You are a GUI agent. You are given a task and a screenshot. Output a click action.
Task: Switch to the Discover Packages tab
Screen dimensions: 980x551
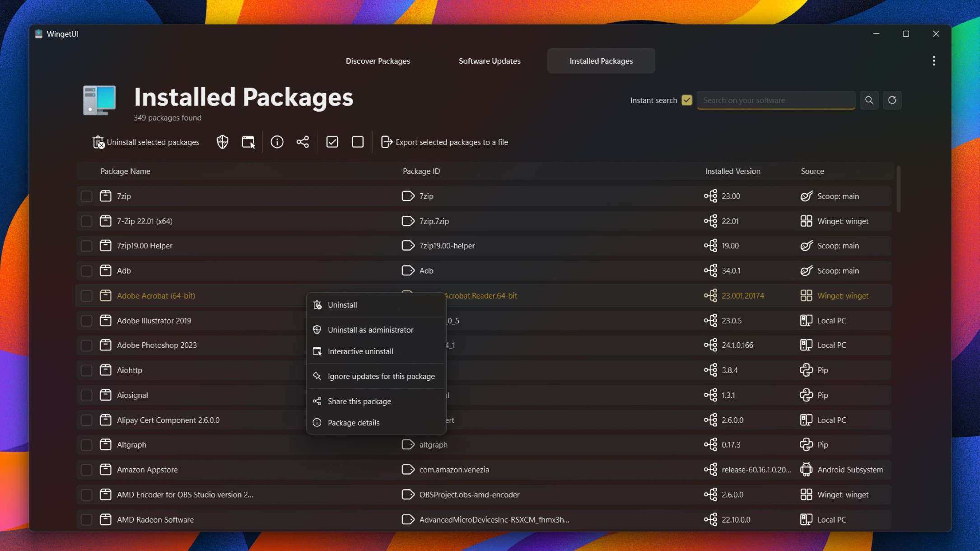coord(378,61)
